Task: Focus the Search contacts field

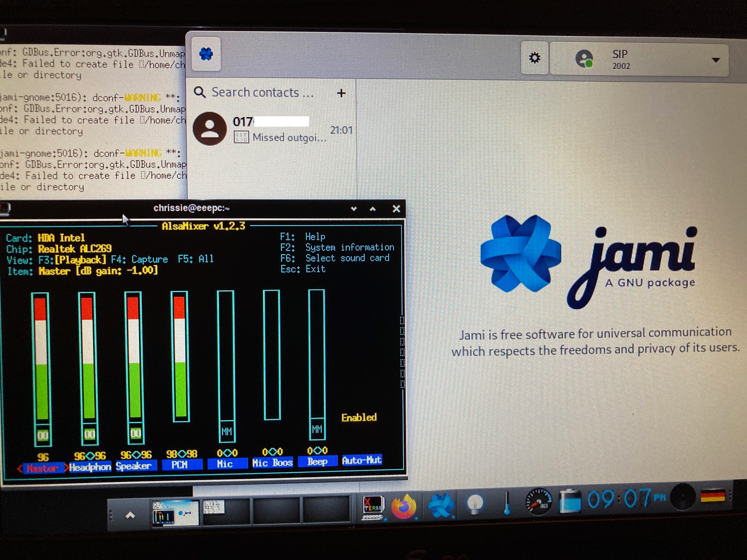Action: [262, 92]
